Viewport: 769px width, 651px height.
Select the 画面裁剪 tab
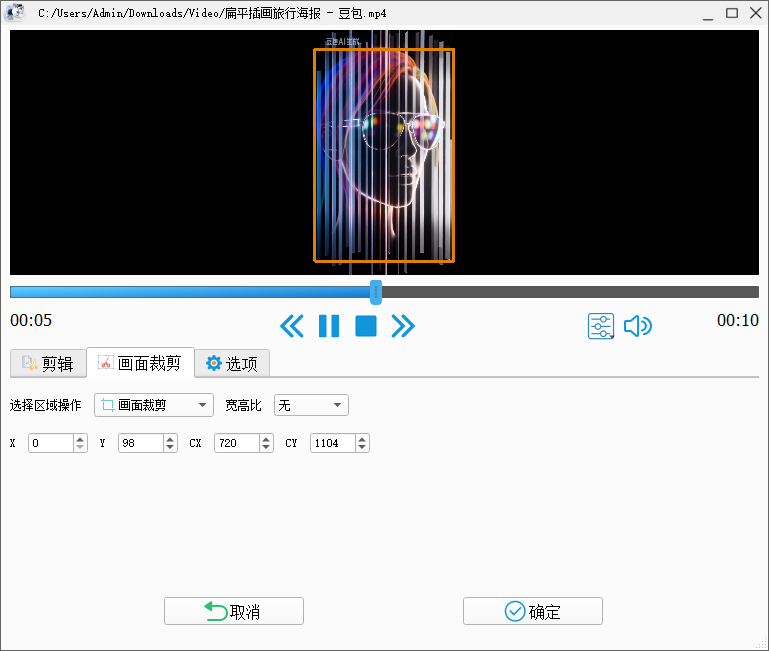click(x=140, y=363)
